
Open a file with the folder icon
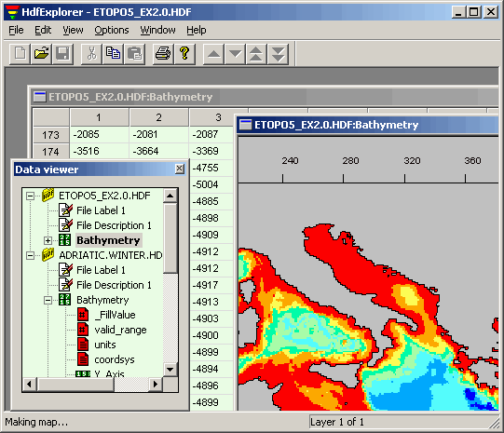[x=42, y=54]
